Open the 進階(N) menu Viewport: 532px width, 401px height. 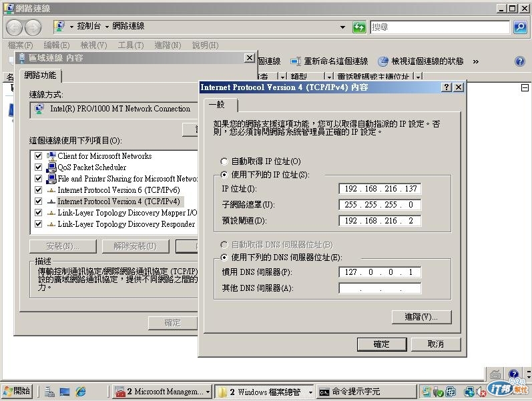coord(168,45)
